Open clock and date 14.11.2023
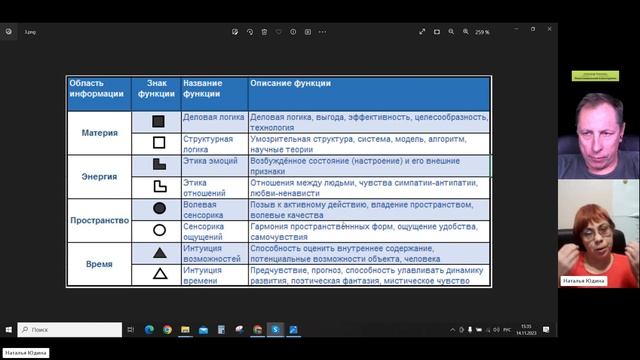640x360 pixels. pos(526,330)
